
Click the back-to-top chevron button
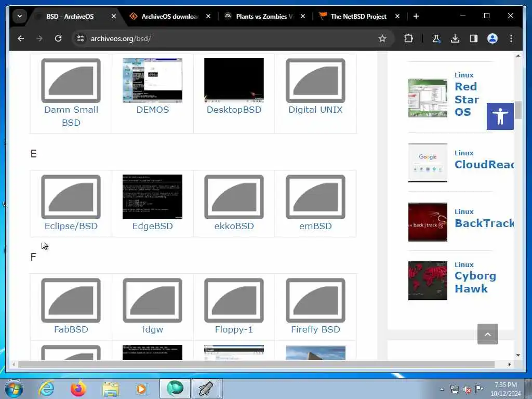pyautogui.click(x=487, y=334)
